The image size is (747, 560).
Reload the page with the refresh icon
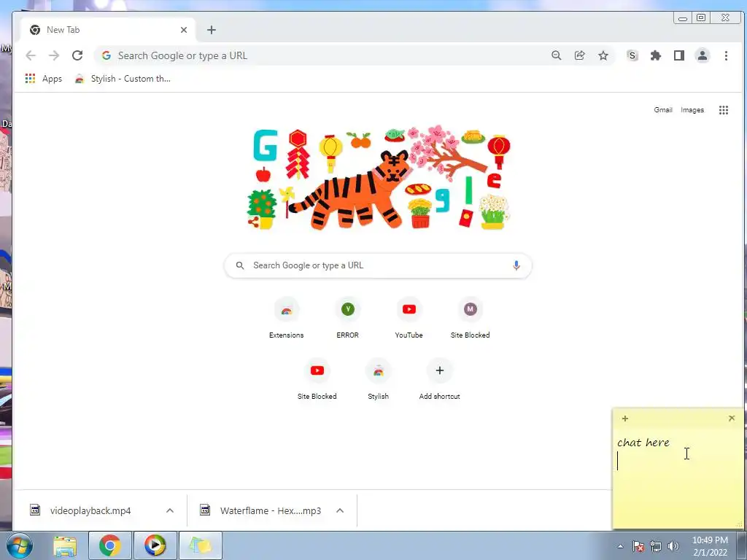(77, 55)
